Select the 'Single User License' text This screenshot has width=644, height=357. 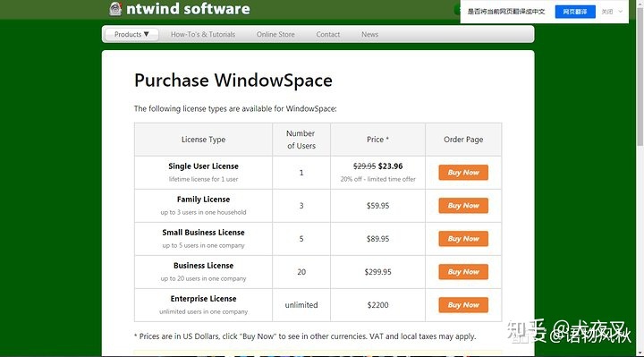point(203,166)
